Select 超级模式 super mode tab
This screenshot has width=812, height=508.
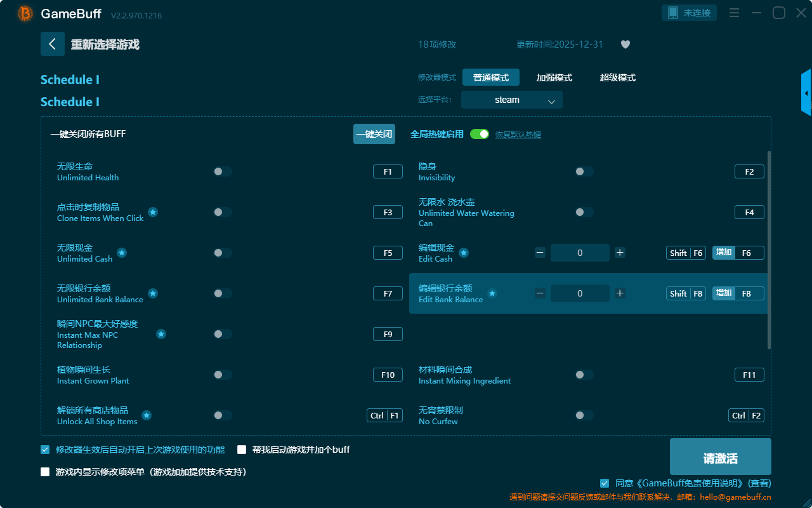point(617,77)
